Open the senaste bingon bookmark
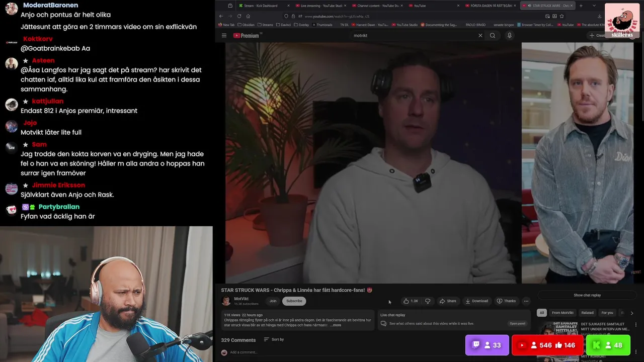Viewport: 644px width, 362px height. coord(504,25)
